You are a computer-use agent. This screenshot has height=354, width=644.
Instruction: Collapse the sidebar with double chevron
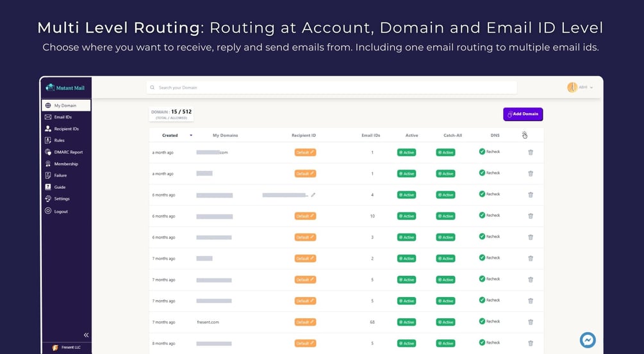coord(87,335)
